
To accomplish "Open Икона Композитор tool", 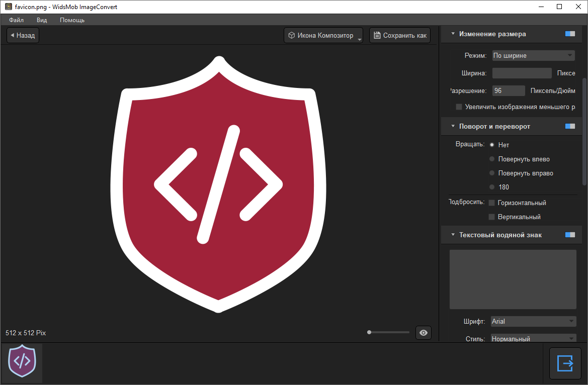I will coord(323,36).
